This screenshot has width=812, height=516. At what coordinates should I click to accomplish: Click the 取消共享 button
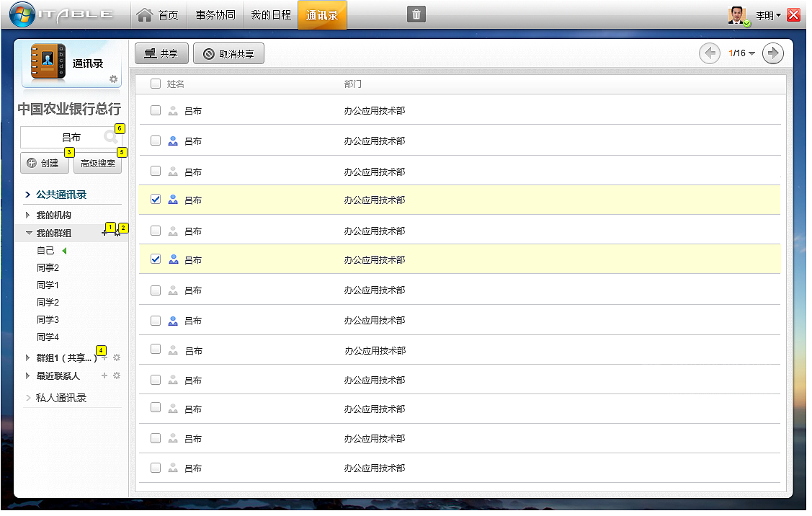tap(229, 53)
